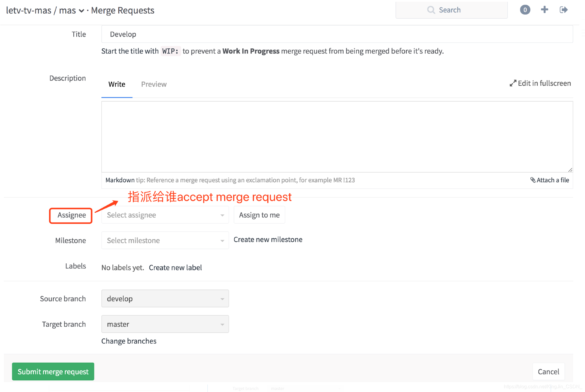Open the Select assignee dropdown
585x392 pixels.
pyautogui.click(x=165, y=215)
